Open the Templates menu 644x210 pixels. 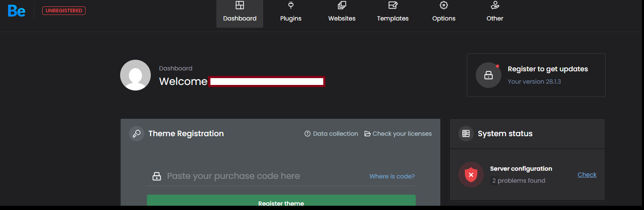[x=393, y=13]
